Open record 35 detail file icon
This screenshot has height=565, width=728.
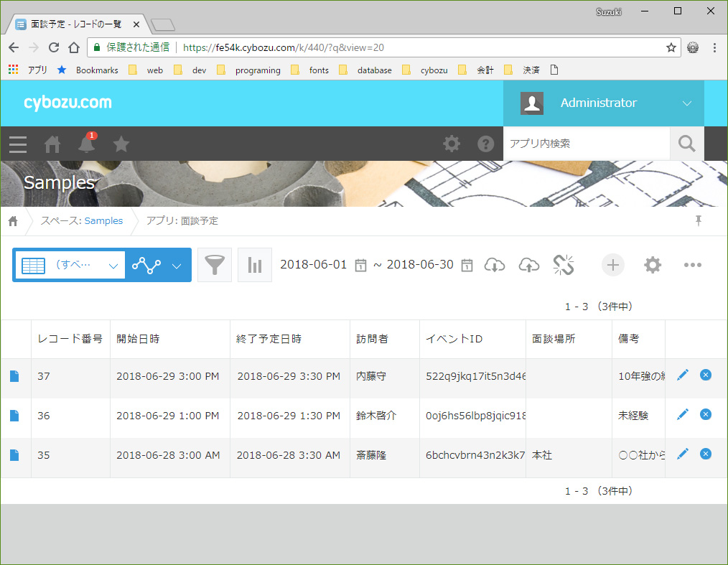(14, 455)
